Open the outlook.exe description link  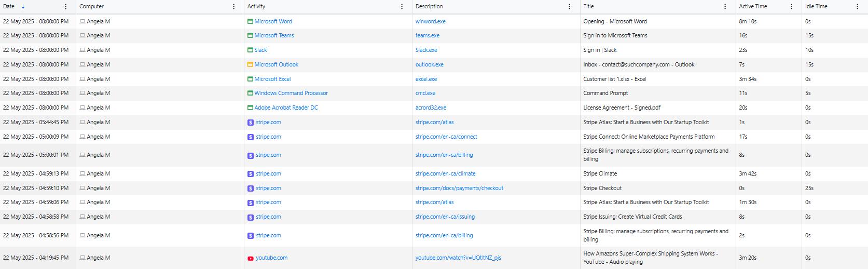(430, 65)
